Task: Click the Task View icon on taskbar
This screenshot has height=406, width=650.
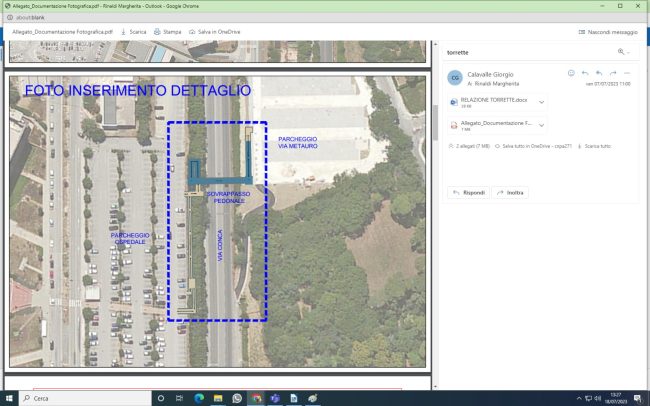Action: point(180,398)
